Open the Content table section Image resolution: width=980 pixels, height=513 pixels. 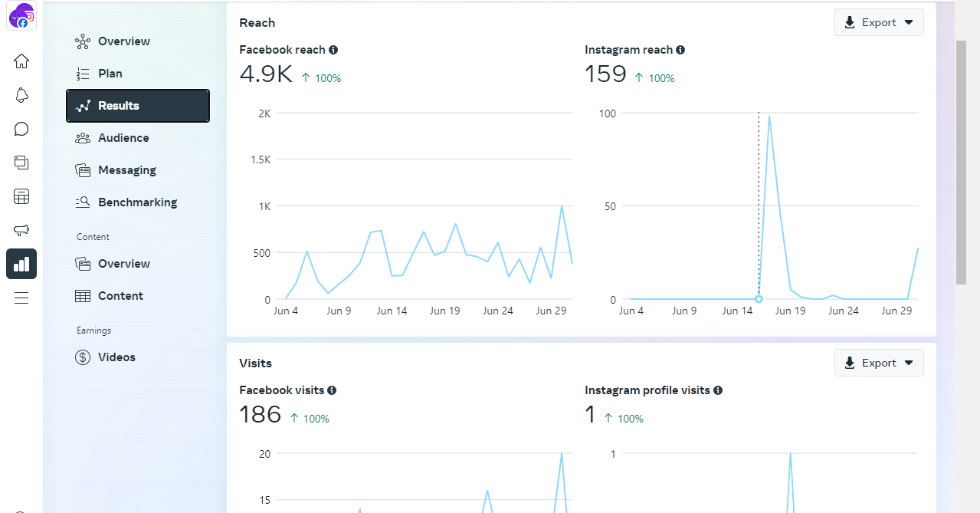tap(138, 296)
